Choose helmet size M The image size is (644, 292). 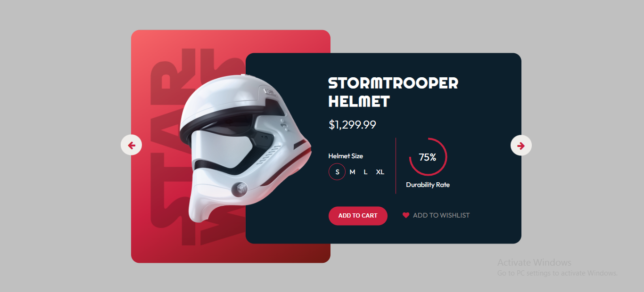352,172
